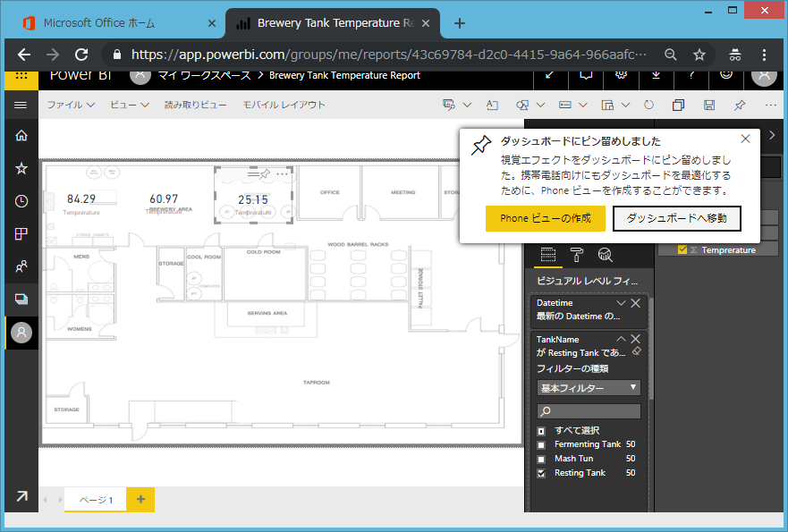Switch to the Fields pane tab icon
Image resolution: width=788 pixels, height=532 pixels.
click(547, 255)
